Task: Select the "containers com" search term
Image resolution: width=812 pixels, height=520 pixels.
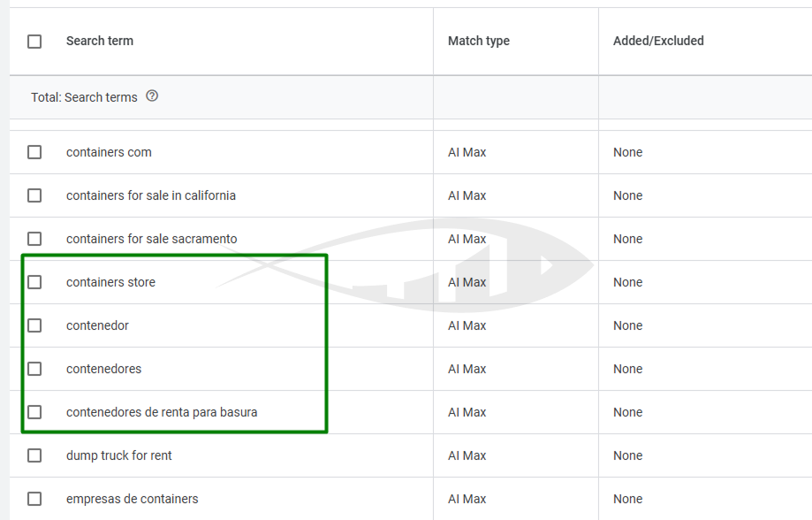Action: (x=108, y=152)
